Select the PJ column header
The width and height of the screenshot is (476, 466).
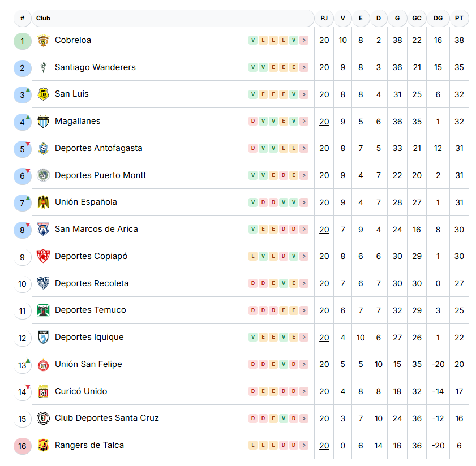point(324,18)
